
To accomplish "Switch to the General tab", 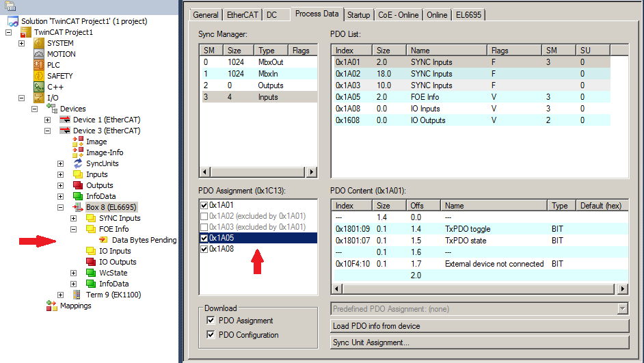I will [x=205, y=15].
